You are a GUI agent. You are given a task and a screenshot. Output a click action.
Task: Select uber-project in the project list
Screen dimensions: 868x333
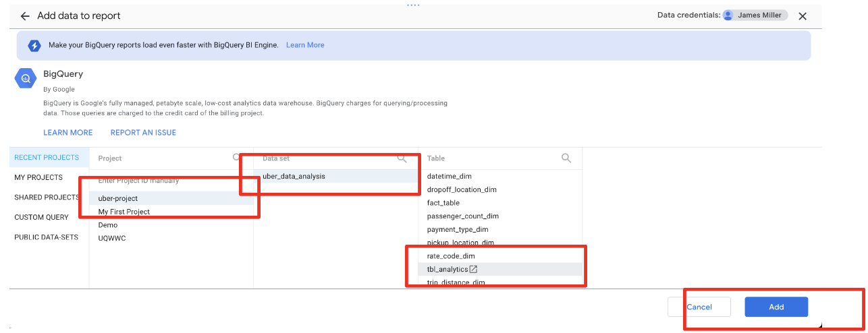click(118, 198)
